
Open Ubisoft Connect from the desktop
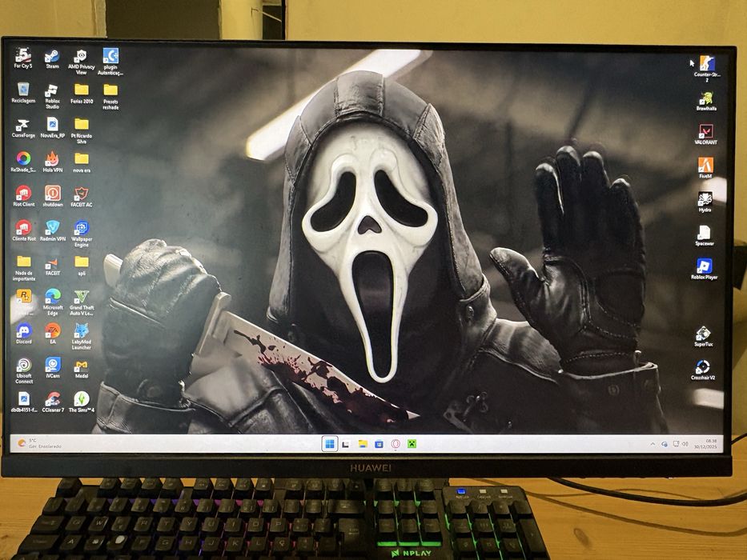click(x=24, y=371)
